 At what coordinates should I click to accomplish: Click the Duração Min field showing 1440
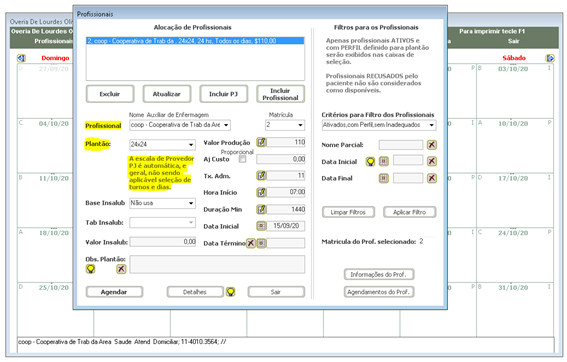[x=286, y=209]
